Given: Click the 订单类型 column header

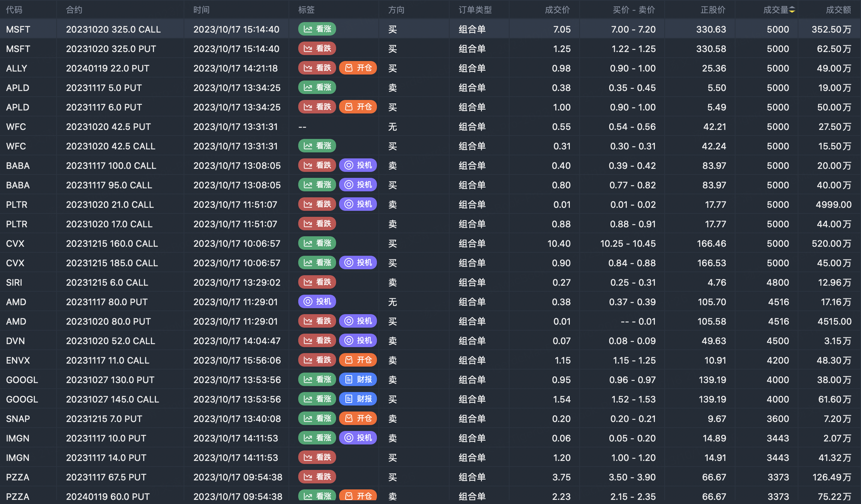Looking at the screenshot, I should point(475,10).
